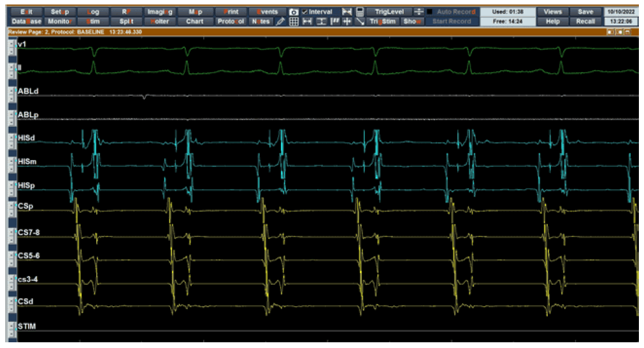Click the channel handle beside HISm
Viewport: 644px width, 348px height.
point(11,164)
